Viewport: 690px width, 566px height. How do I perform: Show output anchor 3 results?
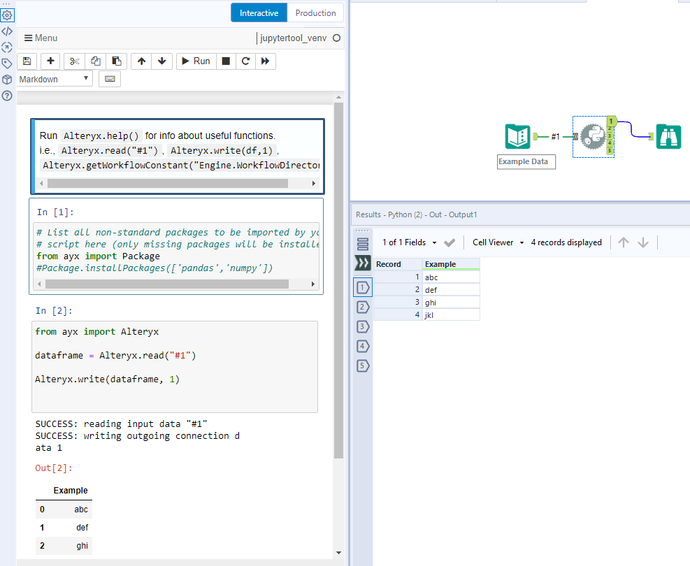click(362, 326)
